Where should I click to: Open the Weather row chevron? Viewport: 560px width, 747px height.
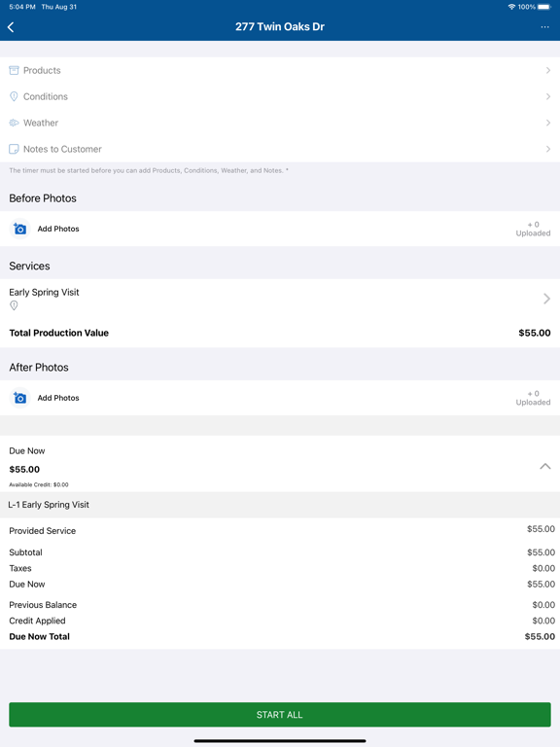[548, 123]
